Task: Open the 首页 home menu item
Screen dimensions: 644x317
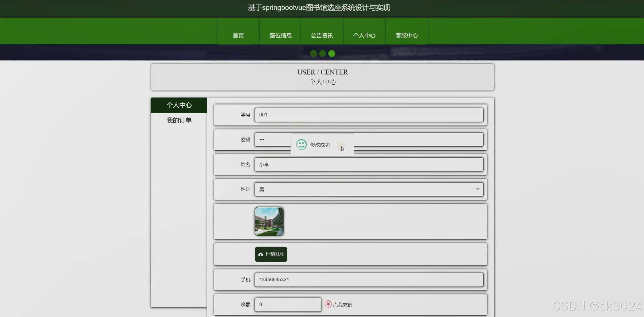Action: (x=238, y=35)
